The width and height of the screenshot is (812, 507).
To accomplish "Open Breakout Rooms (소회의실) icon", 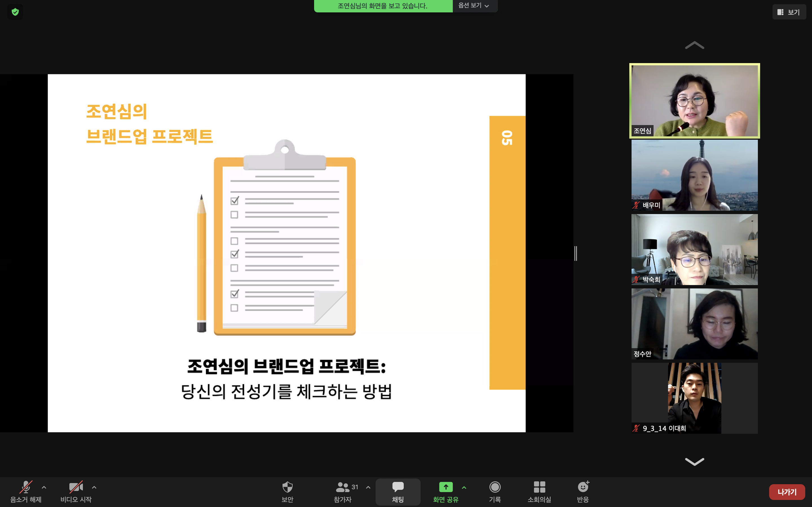I will coord(539,487).
